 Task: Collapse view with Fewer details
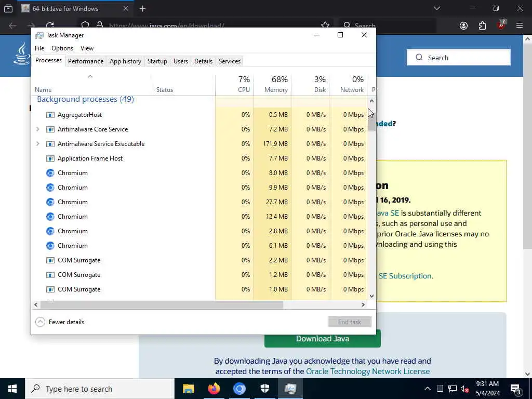[x=60, y=322]
